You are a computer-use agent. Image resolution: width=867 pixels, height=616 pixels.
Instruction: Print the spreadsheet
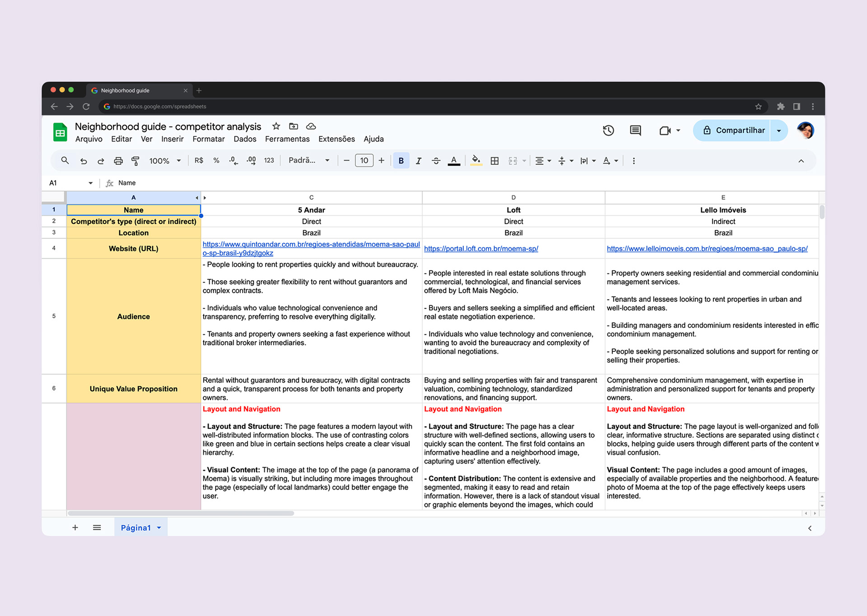(x=118, y=161)
